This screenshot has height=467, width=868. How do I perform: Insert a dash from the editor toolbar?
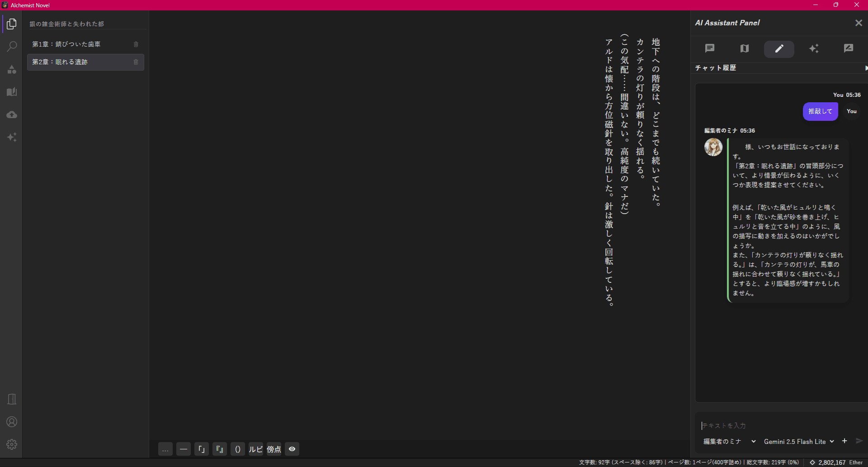point(184,449)
